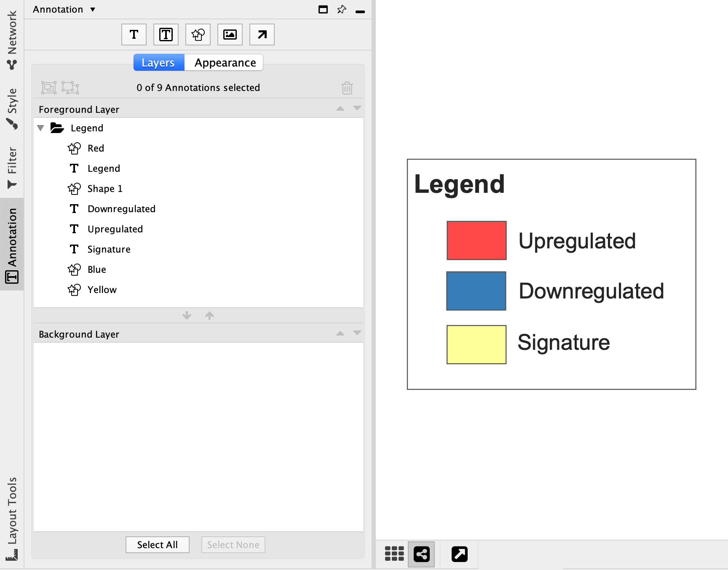Select the Bounded Text annotation tool
This screenshot has height=570, width=728.
(166, 35)
